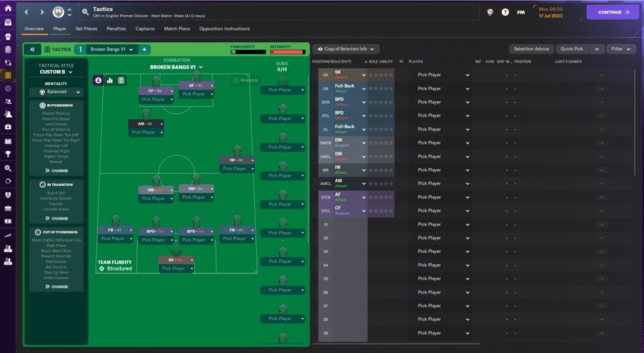Click the IW - At position on pitch
644x353 pixels.
tap(237, 160)
